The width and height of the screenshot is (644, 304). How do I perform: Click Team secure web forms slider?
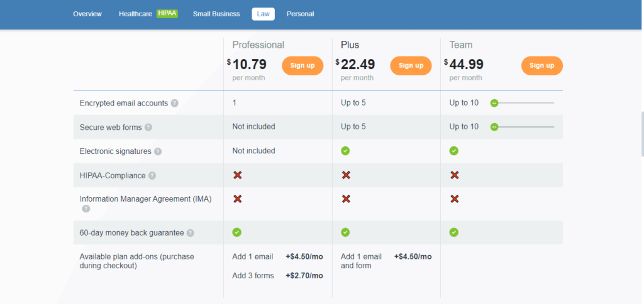point(494,127)
